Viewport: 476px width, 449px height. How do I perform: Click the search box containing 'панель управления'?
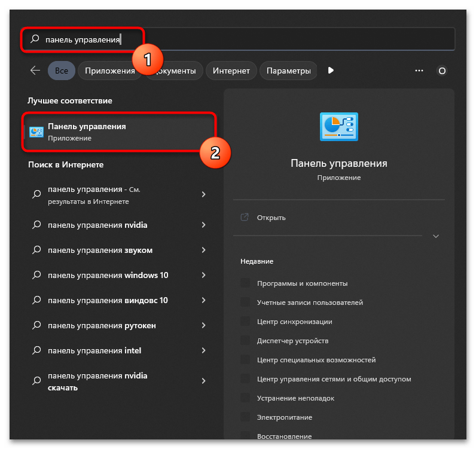click(239, 39)
